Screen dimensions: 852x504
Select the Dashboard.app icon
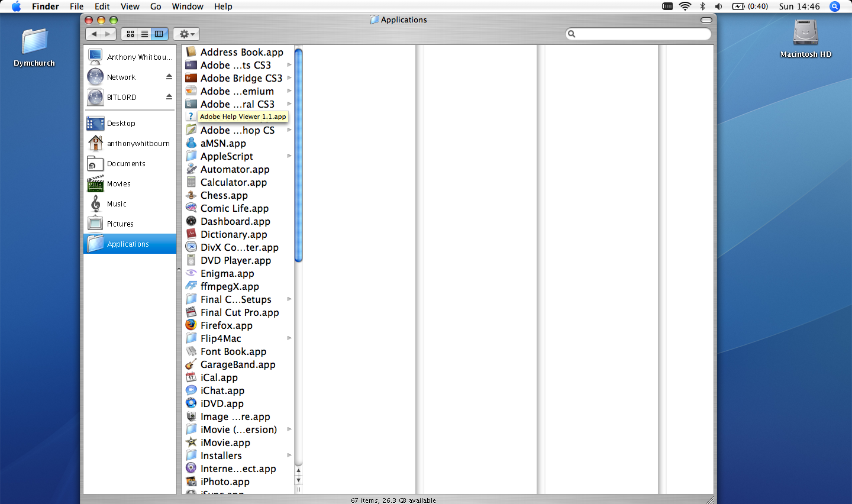(191, 221)
